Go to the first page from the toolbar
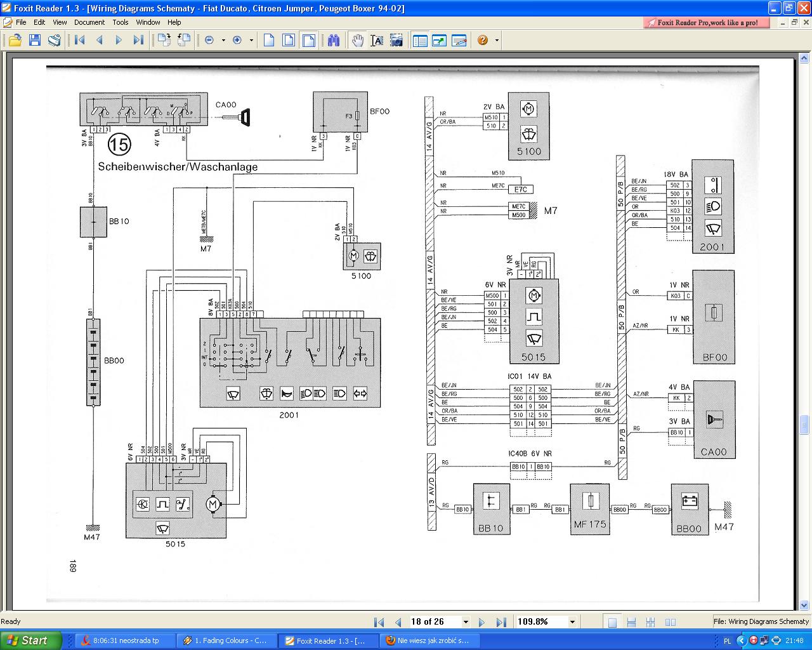 coord(80,41)
